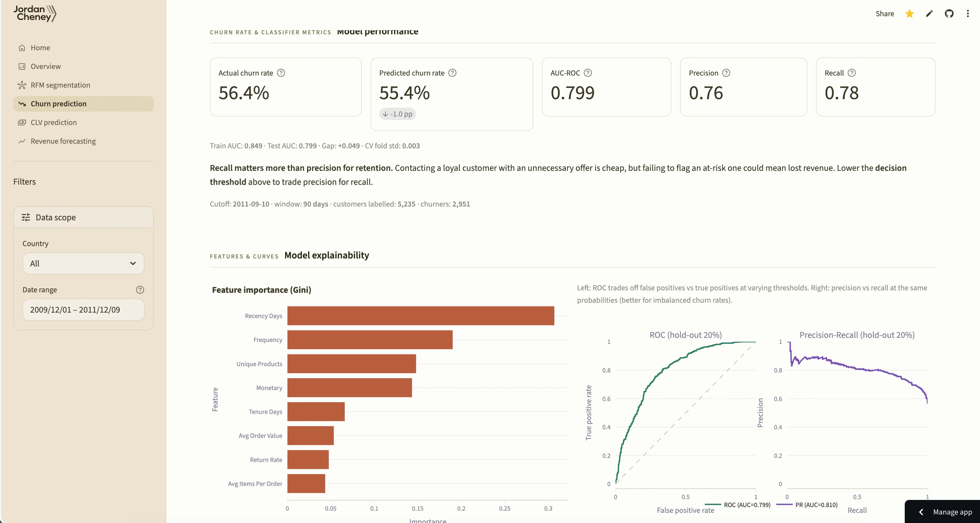Open the Home page
Viewport: 980px width, 523px height.
point(83,48)
